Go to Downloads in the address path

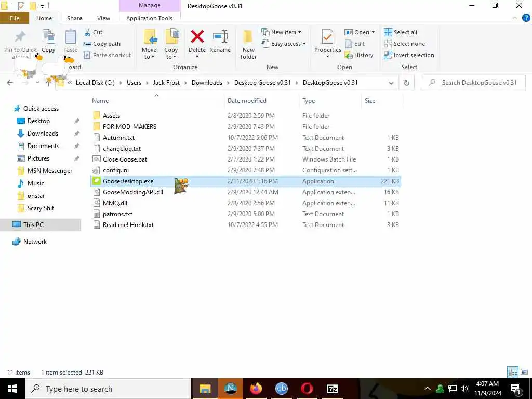[x=207, y=83]
